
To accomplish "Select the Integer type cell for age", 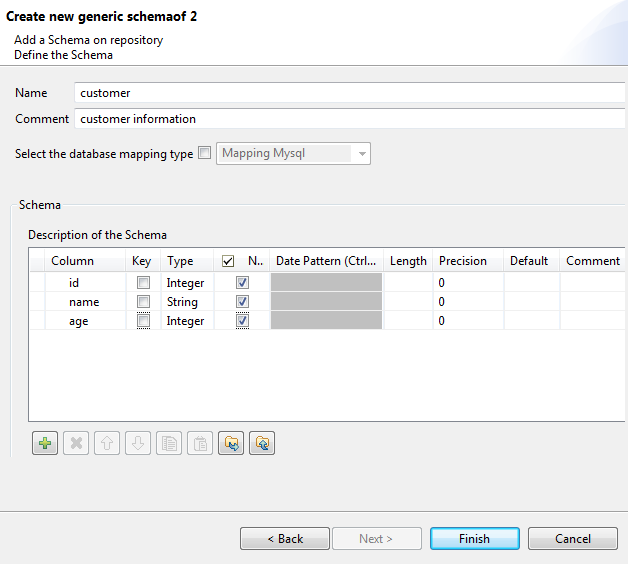I will [186, 321].
